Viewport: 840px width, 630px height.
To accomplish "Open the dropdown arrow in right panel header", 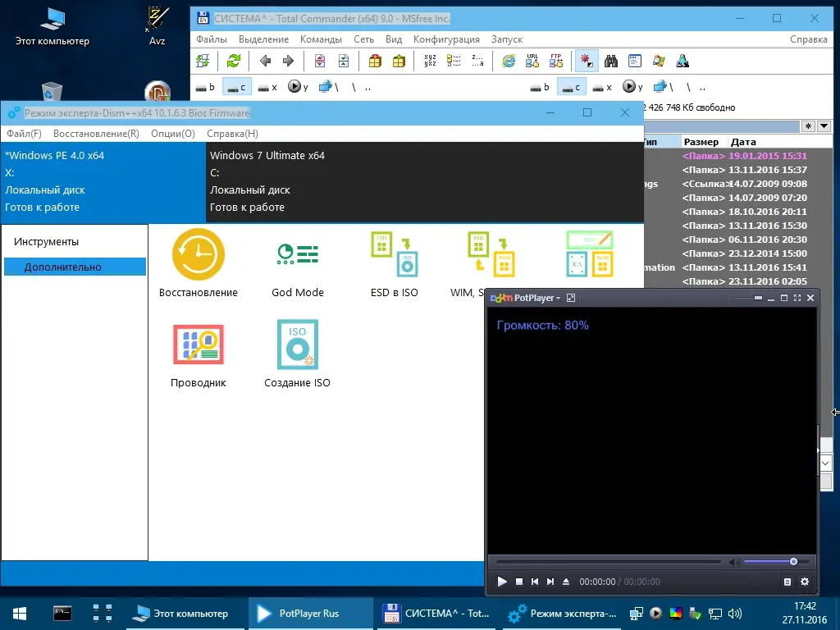I will [x=824, y=126].
